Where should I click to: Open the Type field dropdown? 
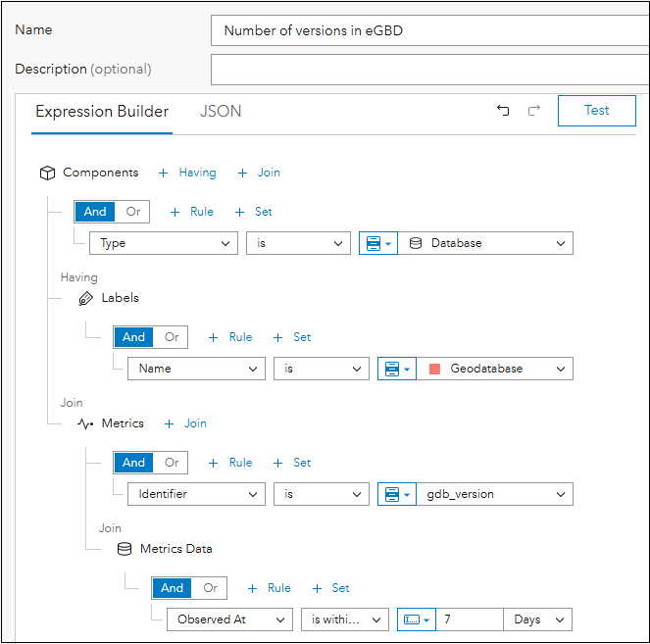pos(163,243)
